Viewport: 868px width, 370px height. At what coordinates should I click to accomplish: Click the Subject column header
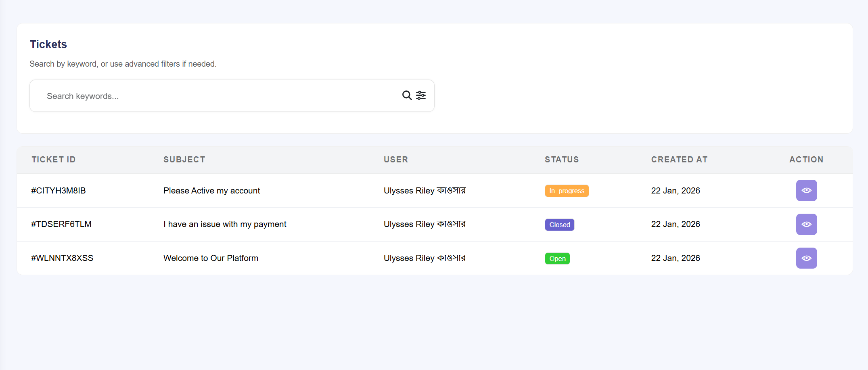click(x=184, y=160)
